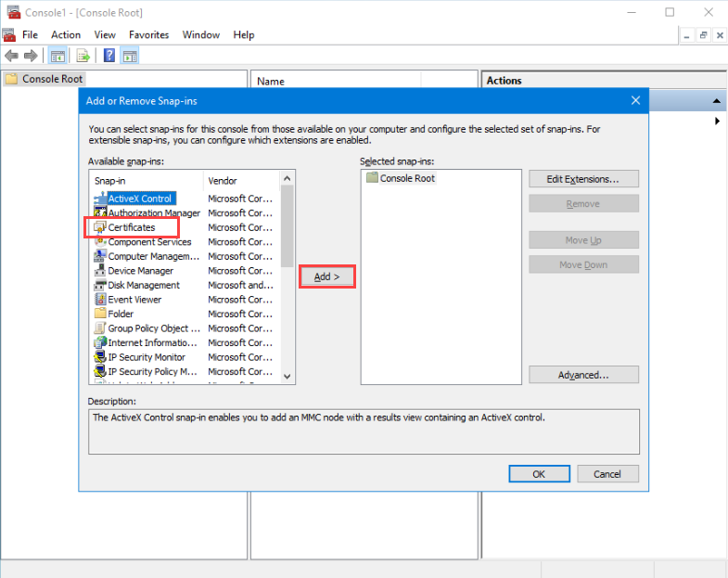728x578 pixels.
Task: Select the Disk Management row text
Action: coord(144,285)
